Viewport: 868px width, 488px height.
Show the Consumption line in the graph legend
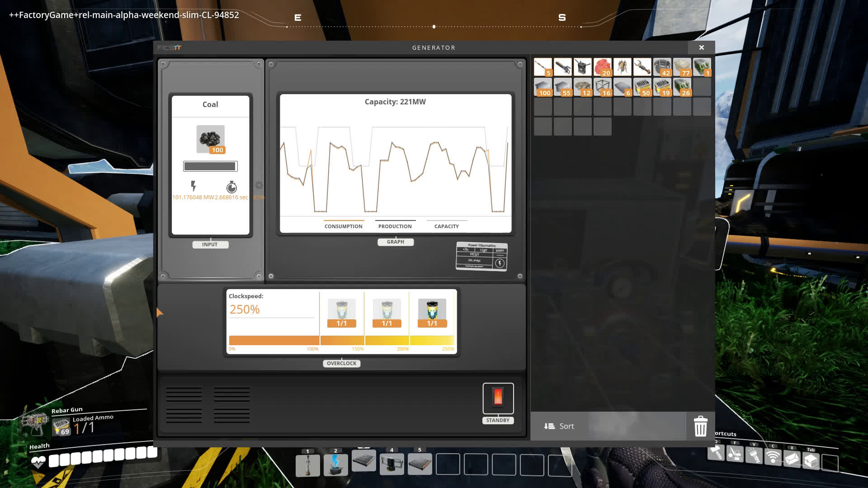tap(343, 226)
